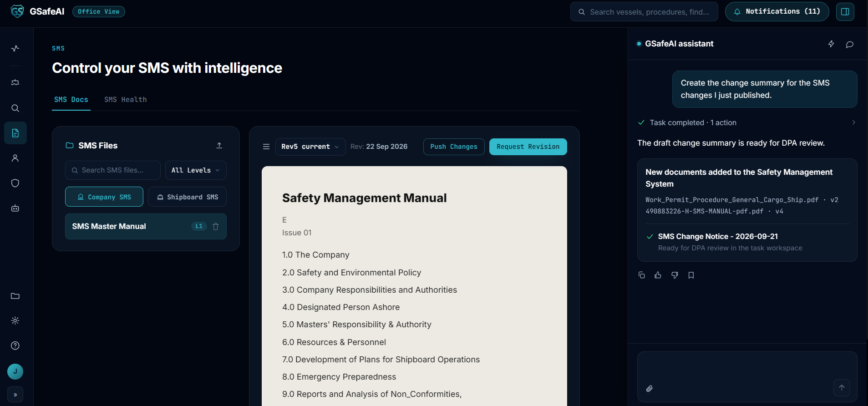This screenshot has height=406, width=868.
Task: Click the global search vessels field
Action: click(x=644, y=12)
